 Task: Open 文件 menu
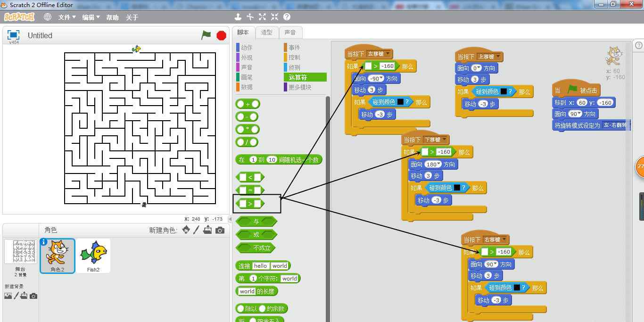coord(66,17)
